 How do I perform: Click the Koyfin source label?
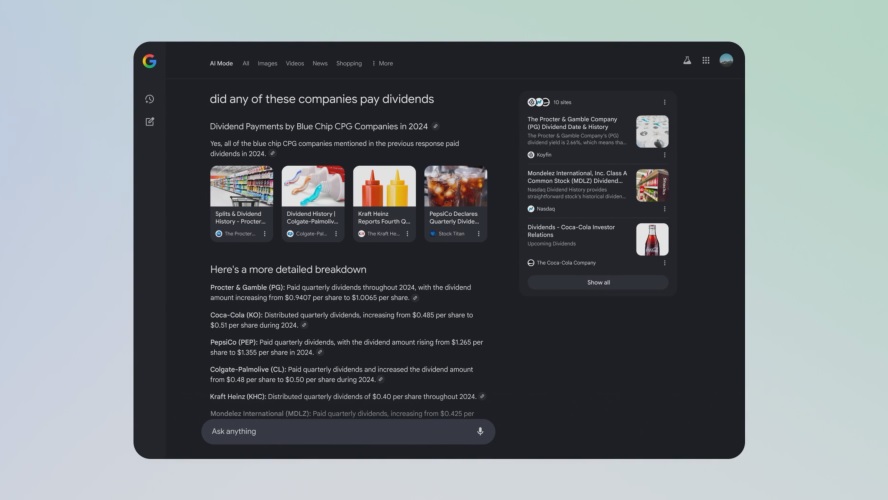click(x=544, y=155)
